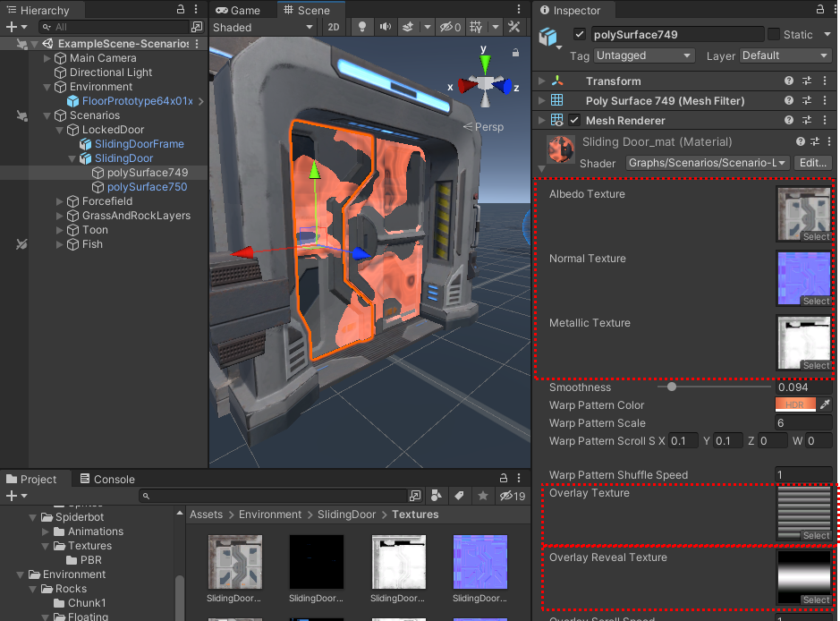Image resolution: width=840 pixels, height=621 pixels.
Task: Open the Layer dropdown Default
Action: pyautogui.click(x=785, y=55)
